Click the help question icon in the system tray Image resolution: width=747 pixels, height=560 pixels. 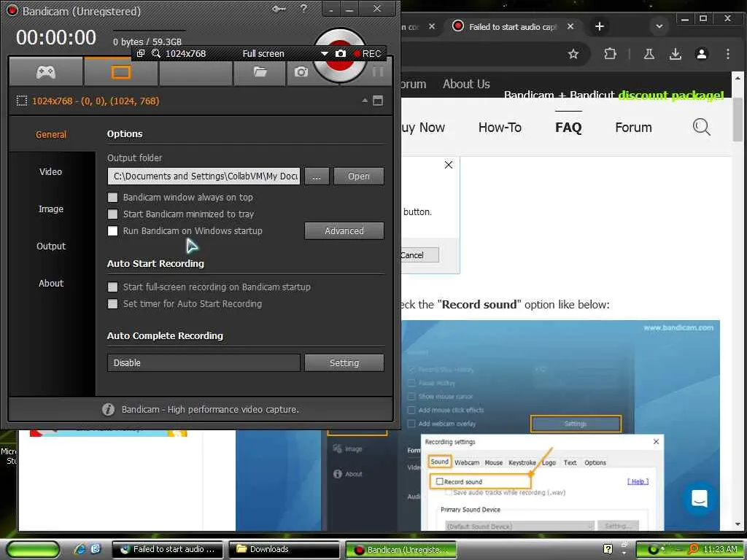pyautogui.click(x=608, y=549)
